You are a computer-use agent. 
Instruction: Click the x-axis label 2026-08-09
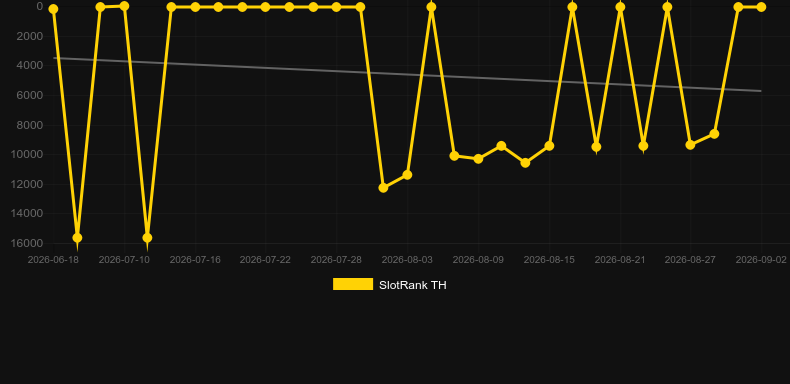click(478, 260)
